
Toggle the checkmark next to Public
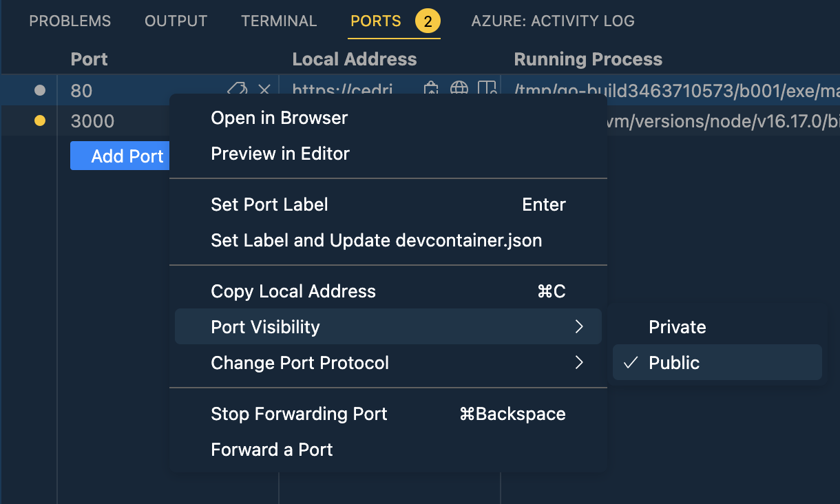click(x=631, y=363)
